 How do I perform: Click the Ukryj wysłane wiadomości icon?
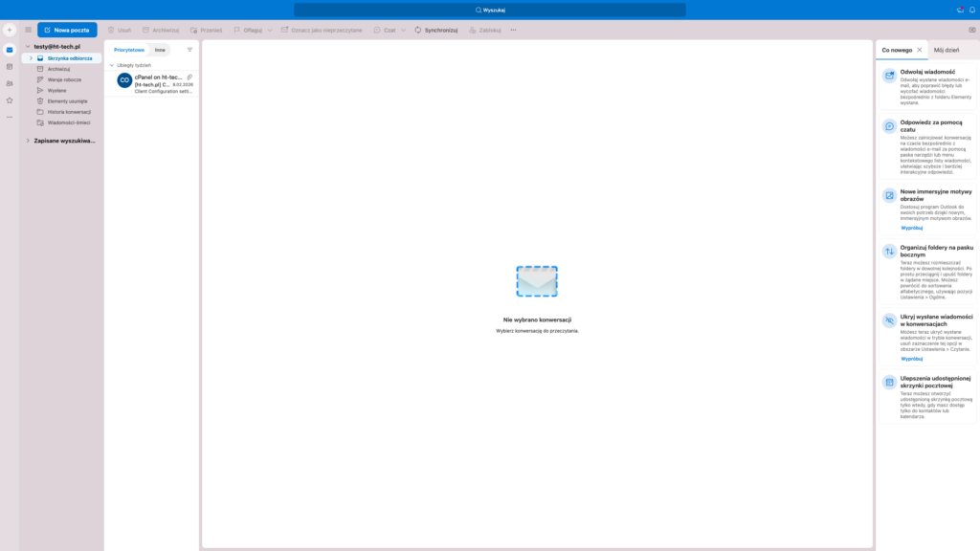coord(889,320)
